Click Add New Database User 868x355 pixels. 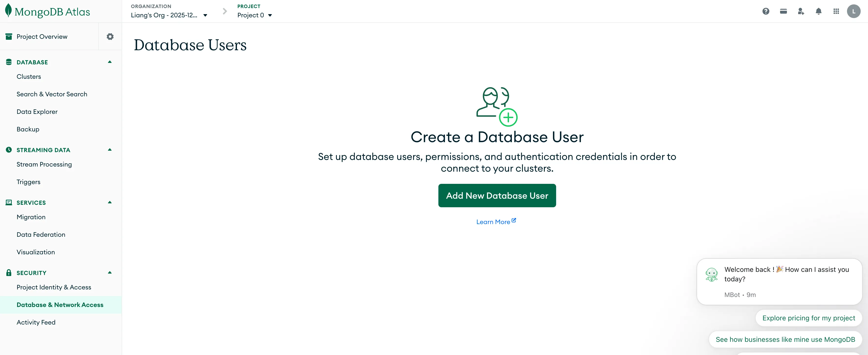coord(497,196)
